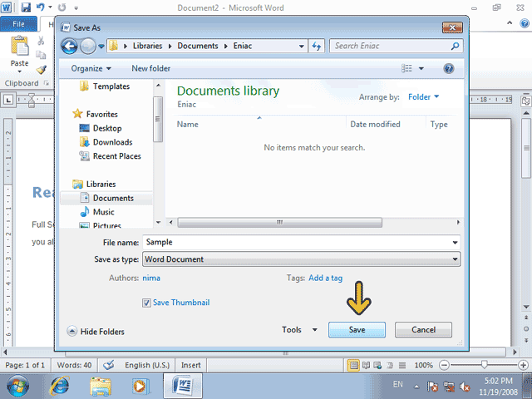Screen dimensions: 532x399
Task: Click the Back navigation arrow
Action: pyautogui.click(x=69, y=47)
